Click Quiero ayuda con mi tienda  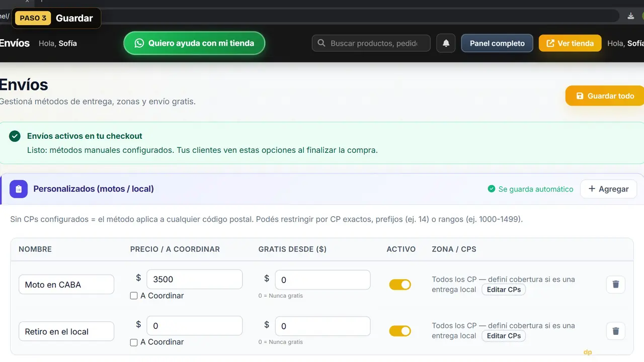[x=194, y=43]
